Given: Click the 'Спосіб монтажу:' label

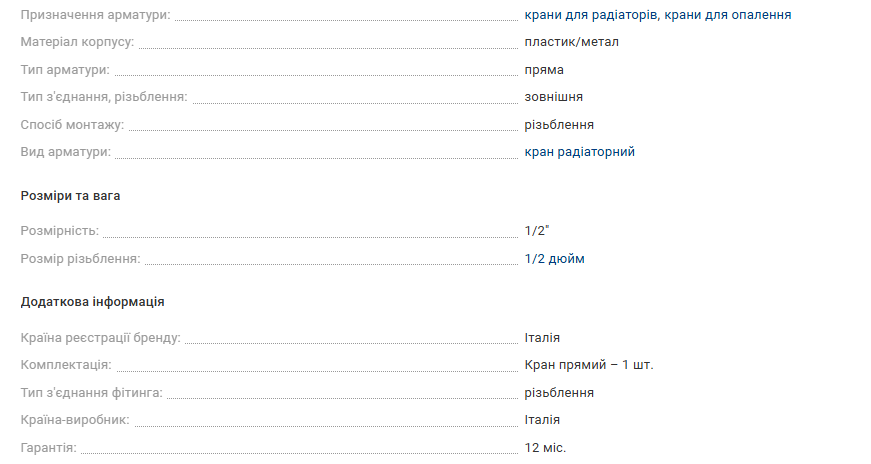Looking at the screenshot, I should pyautogui.click(x=72, y=124).
